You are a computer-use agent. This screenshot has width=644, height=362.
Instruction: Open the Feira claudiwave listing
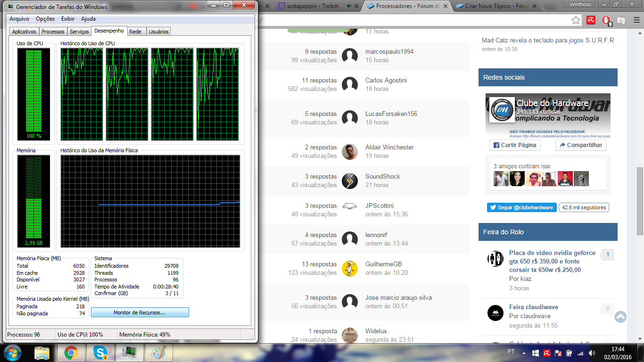tap(534, 307)
